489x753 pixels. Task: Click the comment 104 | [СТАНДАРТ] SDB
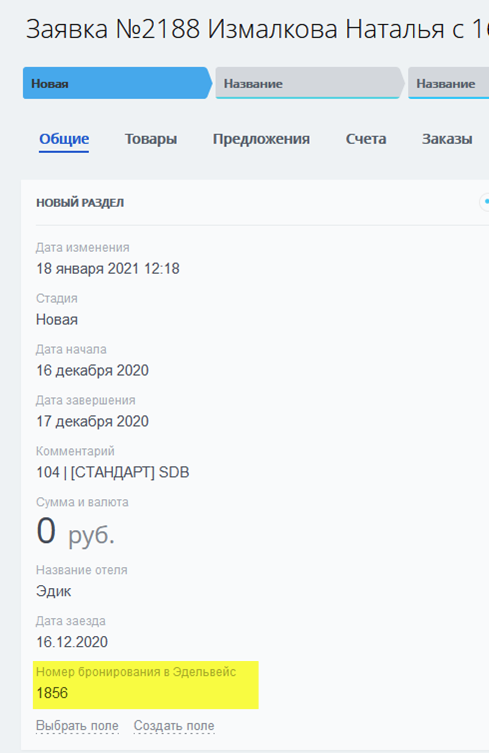pos(112,472)
